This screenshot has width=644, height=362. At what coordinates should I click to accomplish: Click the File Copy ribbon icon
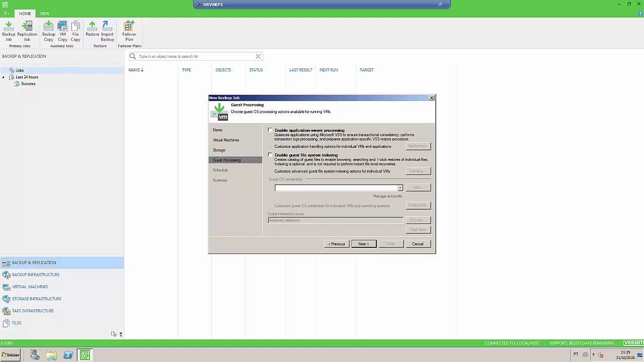pos(75,31)
